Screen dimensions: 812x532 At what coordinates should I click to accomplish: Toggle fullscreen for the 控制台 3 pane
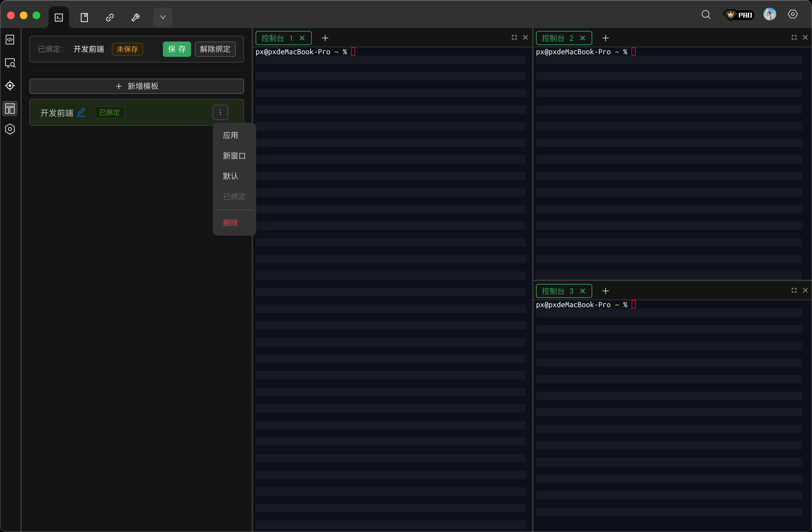tap(794, 290)
